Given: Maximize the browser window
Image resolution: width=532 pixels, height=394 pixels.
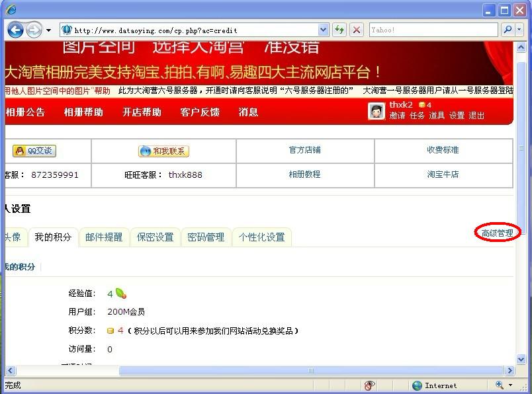Looking at the screenshot, I should point(504,11).
